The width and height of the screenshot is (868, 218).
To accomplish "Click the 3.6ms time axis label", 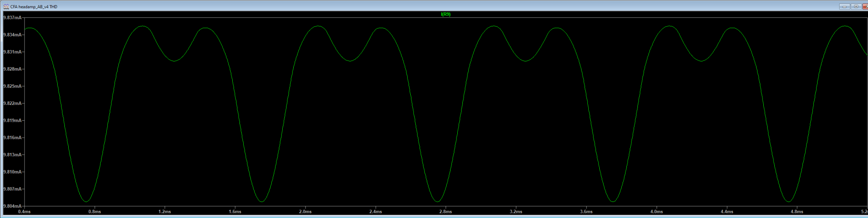I will click(586, 212).
